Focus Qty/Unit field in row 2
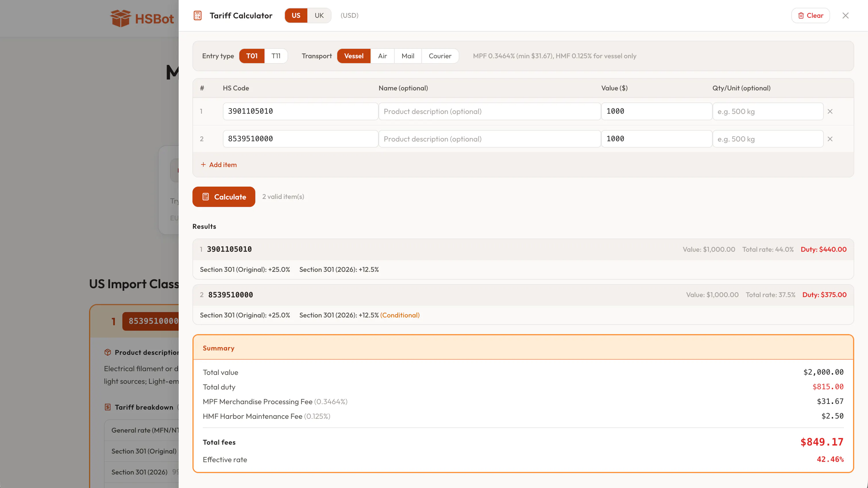Screen dimensions: 868x488 tap(768, 139)
